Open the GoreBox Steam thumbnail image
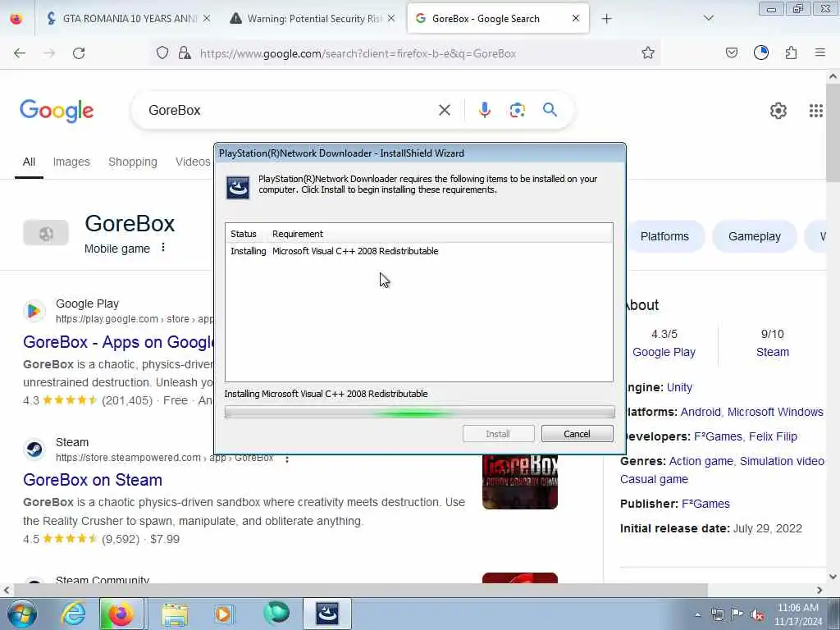The image size is (840, 630). pos(519,482)
